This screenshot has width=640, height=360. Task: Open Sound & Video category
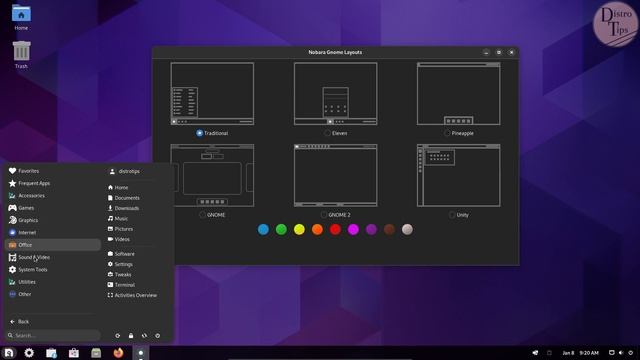point(53,257)
